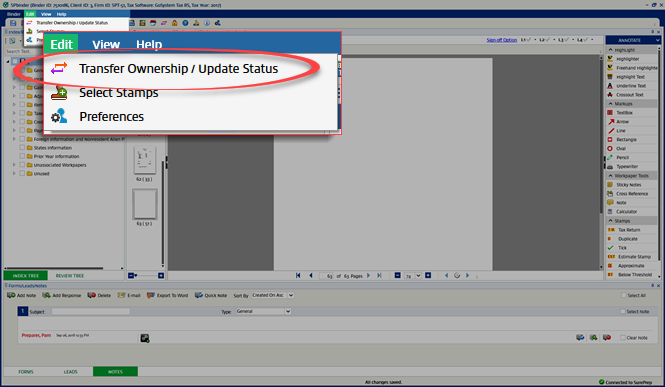Click inside the Subject input field
665x387 pixels.
click(91, 312)
